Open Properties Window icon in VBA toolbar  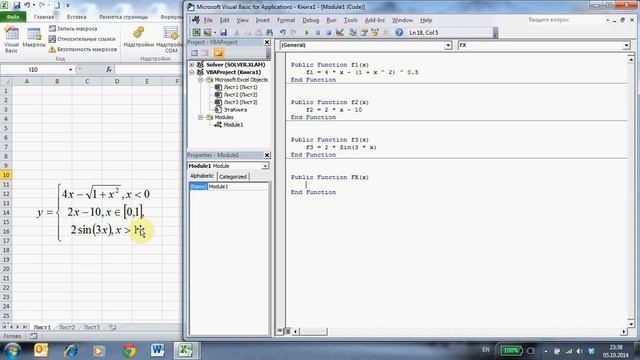coord(364,32)
